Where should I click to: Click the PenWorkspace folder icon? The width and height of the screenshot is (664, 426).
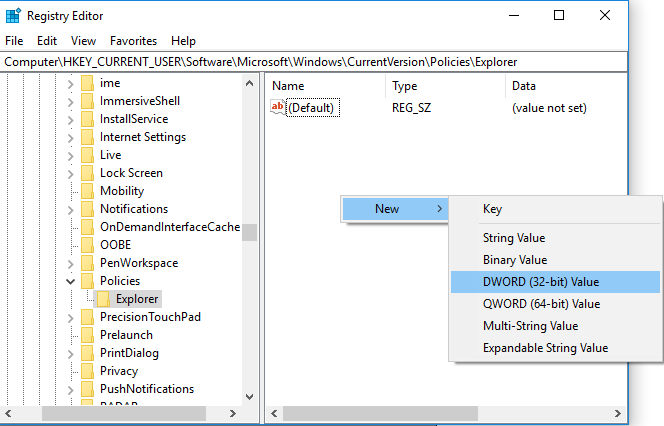click(87, 263)
